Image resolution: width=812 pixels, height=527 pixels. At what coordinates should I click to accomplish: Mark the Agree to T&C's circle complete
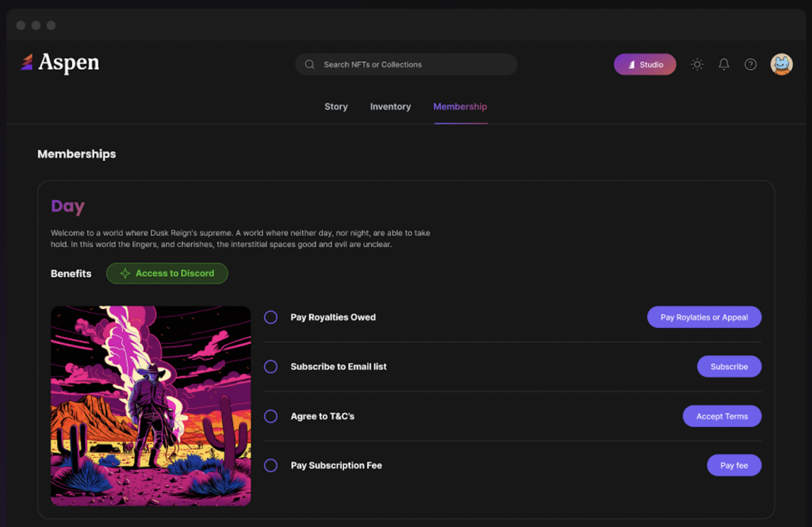coord(270,416)
